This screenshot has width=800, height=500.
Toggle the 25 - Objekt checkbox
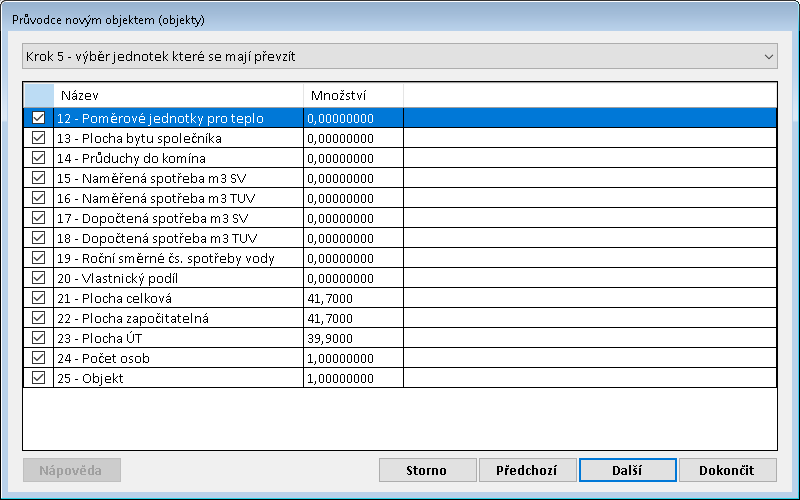click(x=38, y=378)
